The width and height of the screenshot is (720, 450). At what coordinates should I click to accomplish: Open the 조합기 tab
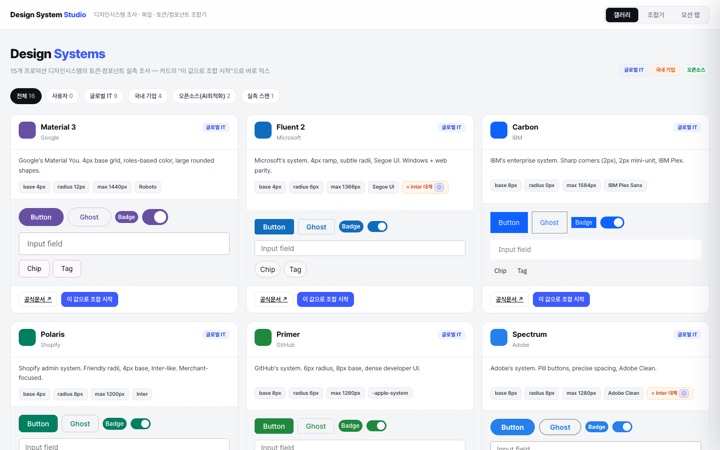(656, 15)
